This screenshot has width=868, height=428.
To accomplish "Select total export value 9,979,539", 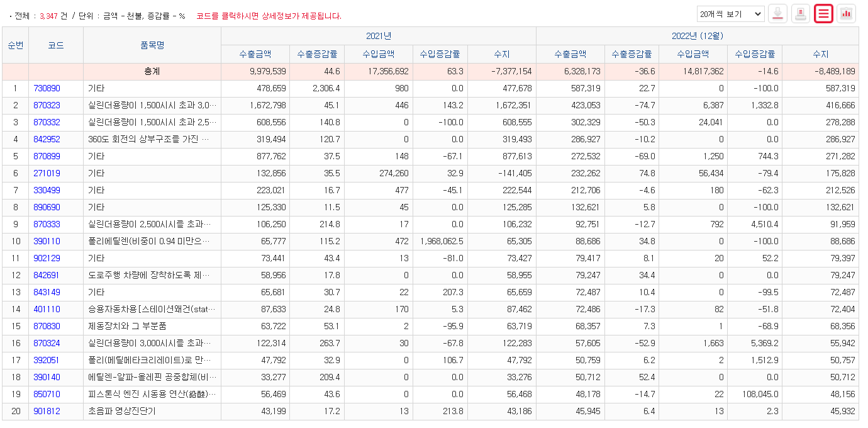I will pos(268,72).
